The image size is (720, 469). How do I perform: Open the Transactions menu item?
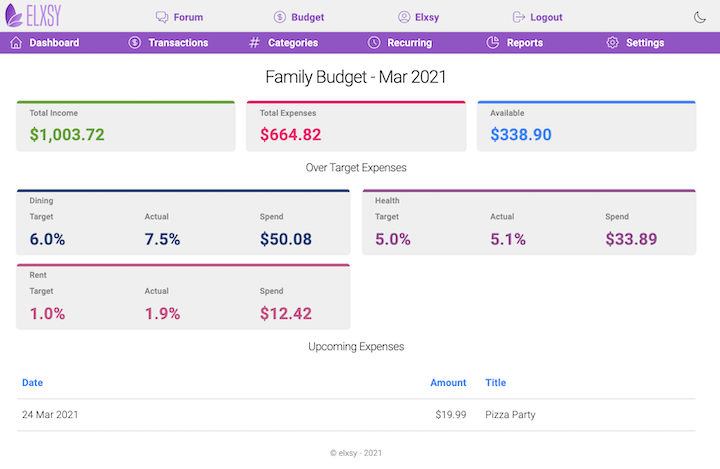(178, 43)
